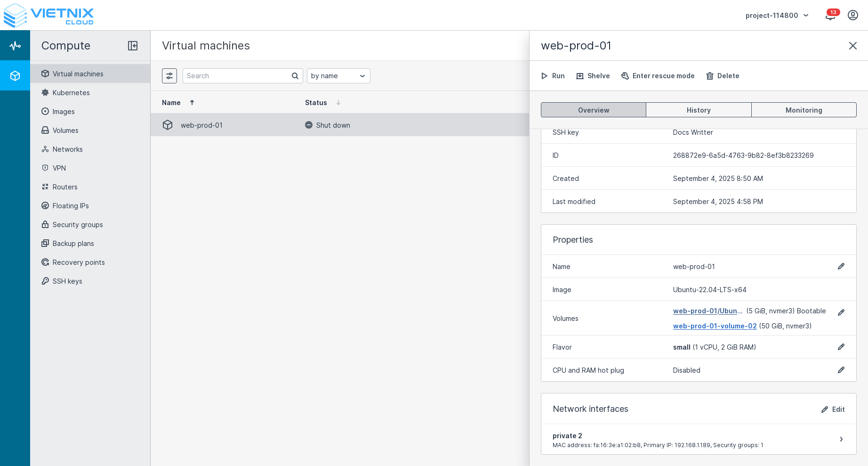Viewport: 868px width, 466px height.
Task: Open the Security groups section
Action: (78, 225)
